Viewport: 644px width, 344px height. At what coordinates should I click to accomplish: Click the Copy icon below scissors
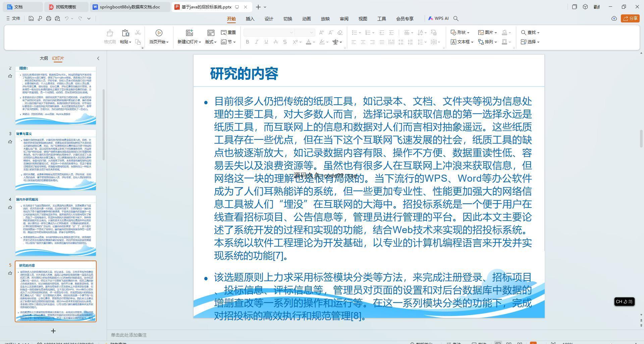click(138, 42)
